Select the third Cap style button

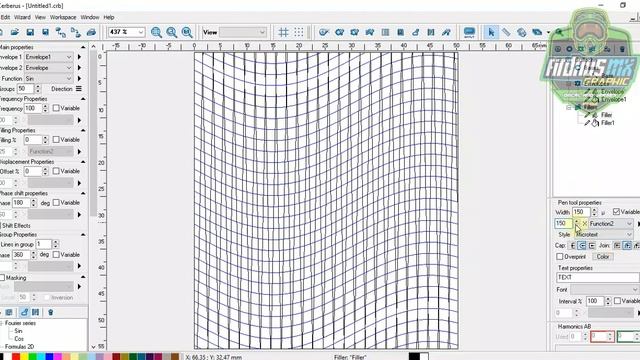pyautogui.click(x=592, y=246)
